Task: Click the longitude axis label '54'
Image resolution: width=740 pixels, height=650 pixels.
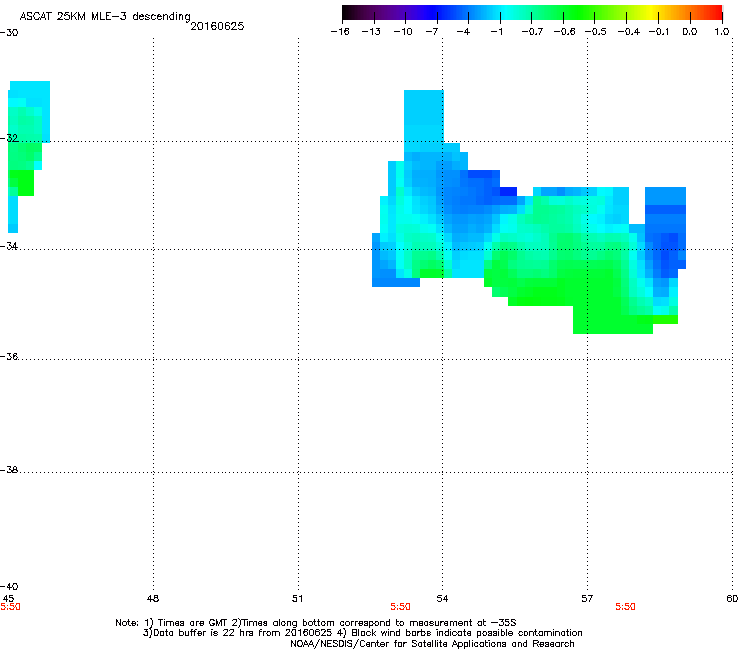Action: coord(442,599)
